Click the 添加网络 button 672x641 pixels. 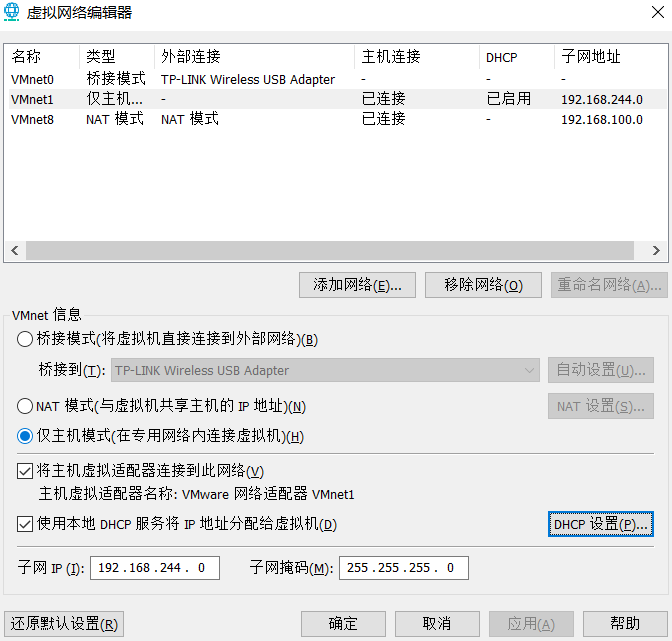tap(357, 285)
